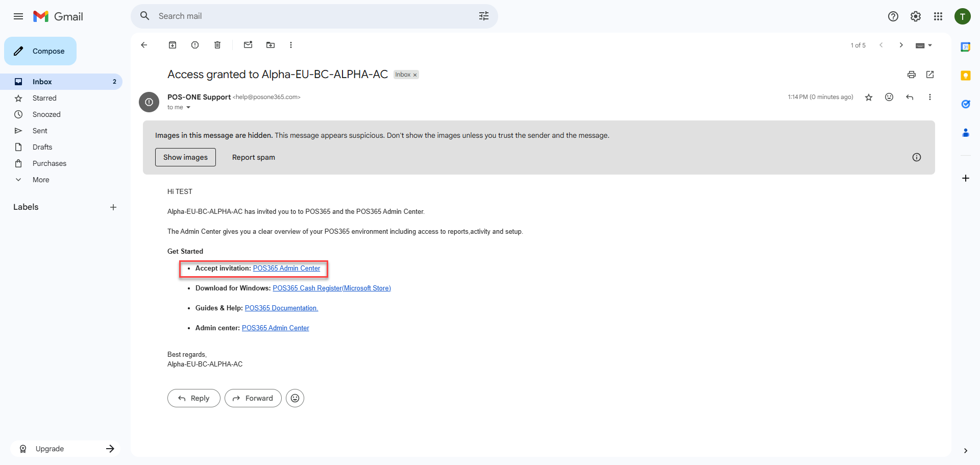This screenshot has width=980, height=465.
Task: Click the Gmail logo
Action: 58,16
